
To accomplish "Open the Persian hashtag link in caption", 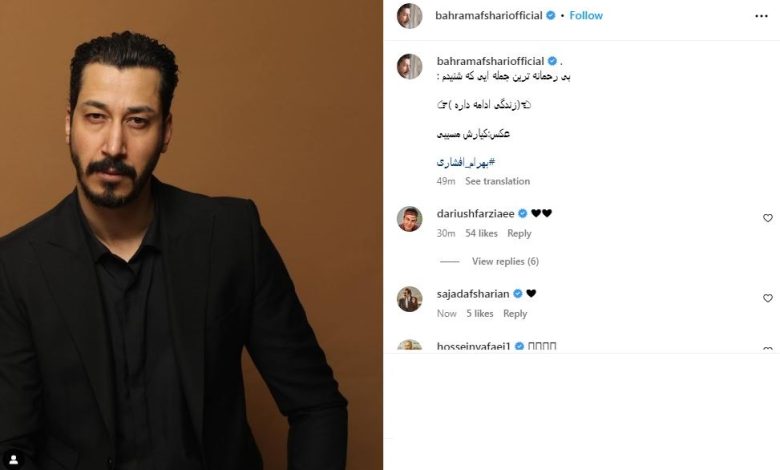I will pos(466,162).
